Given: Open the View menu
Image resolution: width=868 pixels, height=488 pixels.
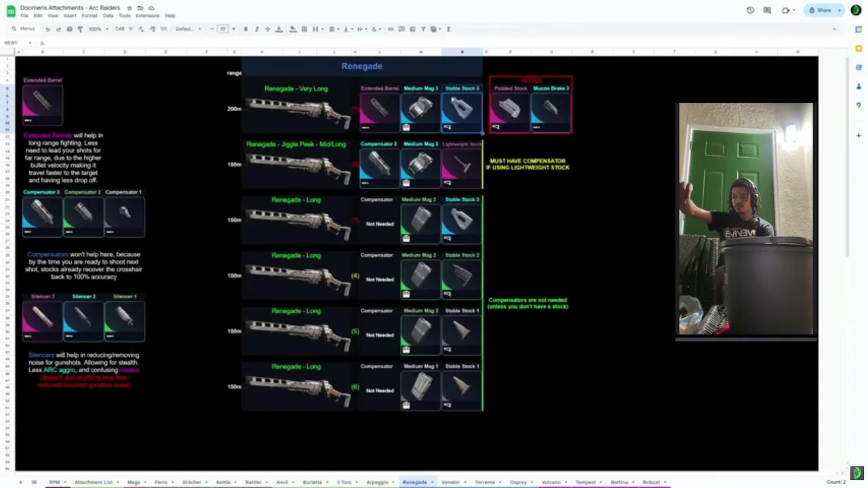Looking at the screenshot, I should 53,16.
